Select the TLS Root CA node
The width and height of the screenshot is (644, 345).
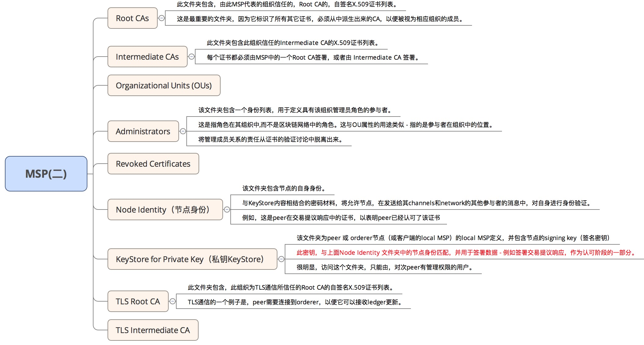[138, 302]
